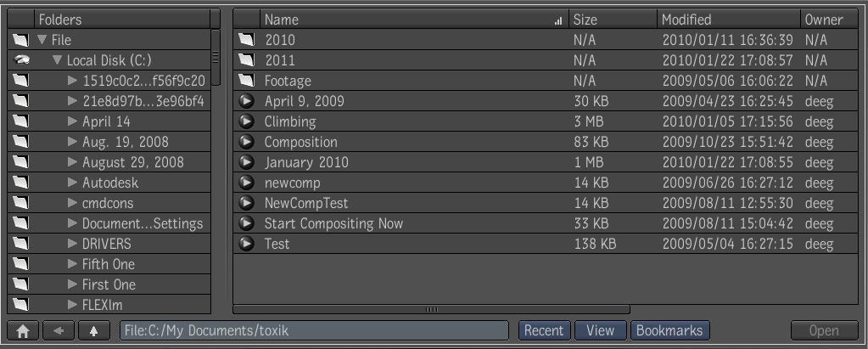Click the Test composition icon

pos(246,243)
